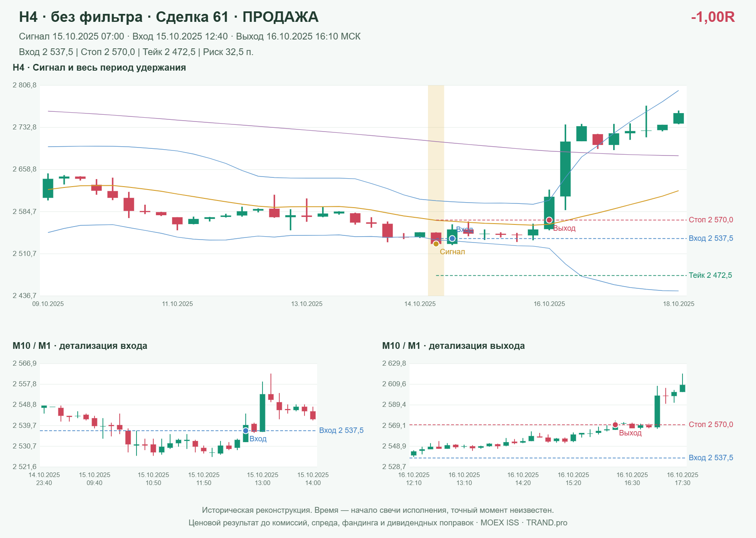This screenshot has width=756, height=538.
Task: Click the '15.10.2025 13:00' time label in entry chart
Action: coord(262,479)
